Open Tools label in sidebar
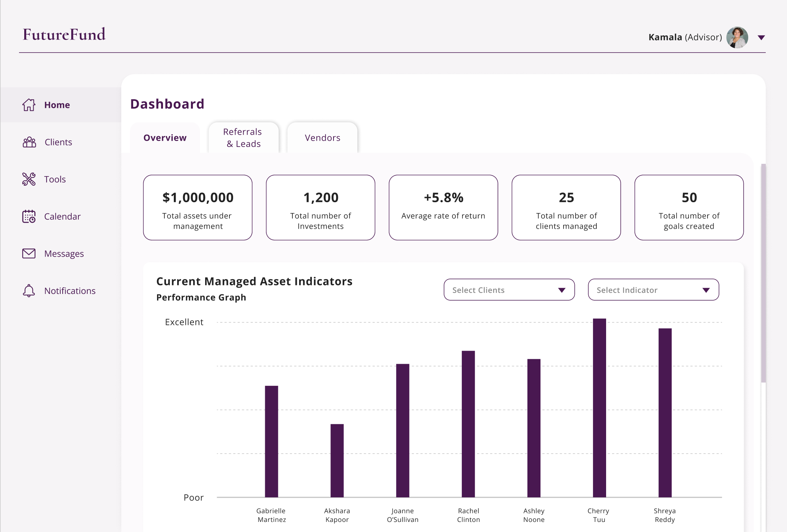The image size is (787, 532). click(x=55, y=179)
